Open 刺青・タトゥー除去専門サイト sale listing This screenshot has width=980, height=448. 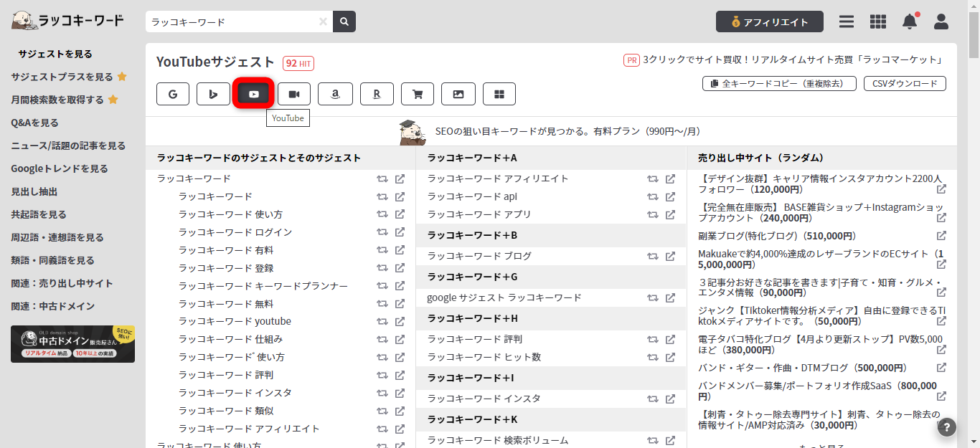[x=819, y=420]
